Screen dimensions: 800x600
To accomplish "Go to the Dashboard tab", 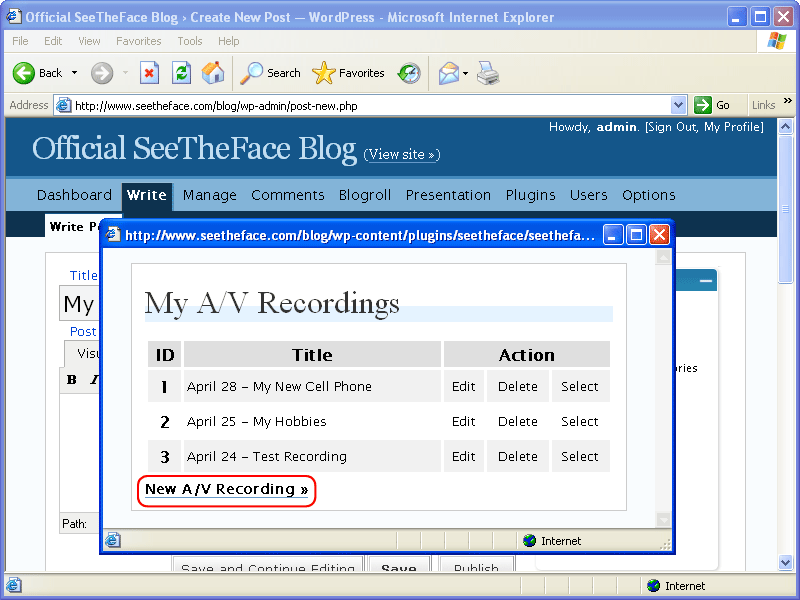I will pyautogui.click(x=74, y=195).
